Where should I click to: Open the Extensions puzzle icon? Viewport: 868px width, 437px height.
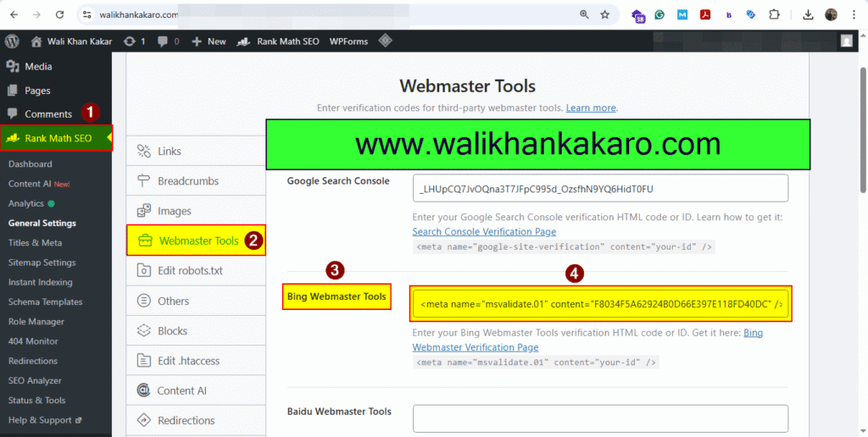(x=775, y=15)
